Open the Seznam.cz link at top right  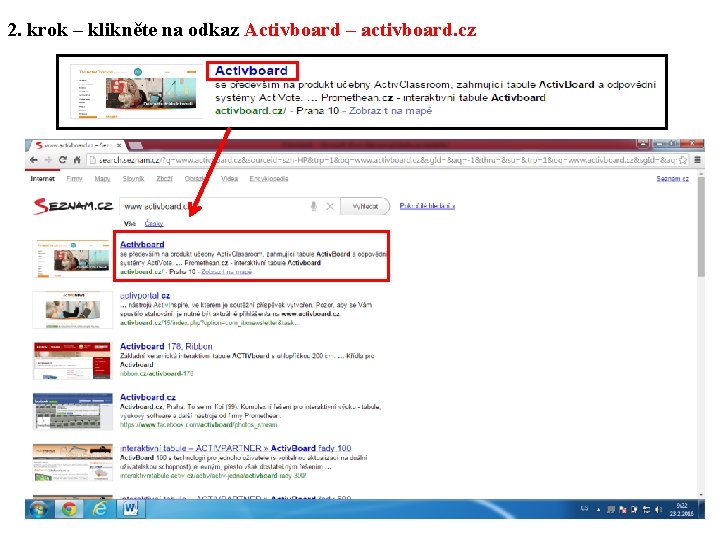point(672,178)
